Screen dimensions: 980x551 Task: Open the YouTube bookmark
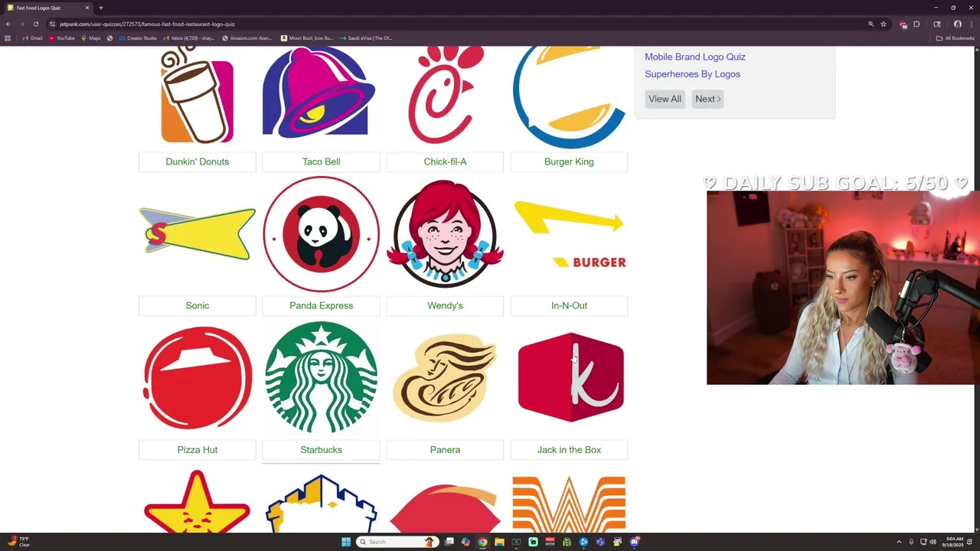[x=62, y=37]
